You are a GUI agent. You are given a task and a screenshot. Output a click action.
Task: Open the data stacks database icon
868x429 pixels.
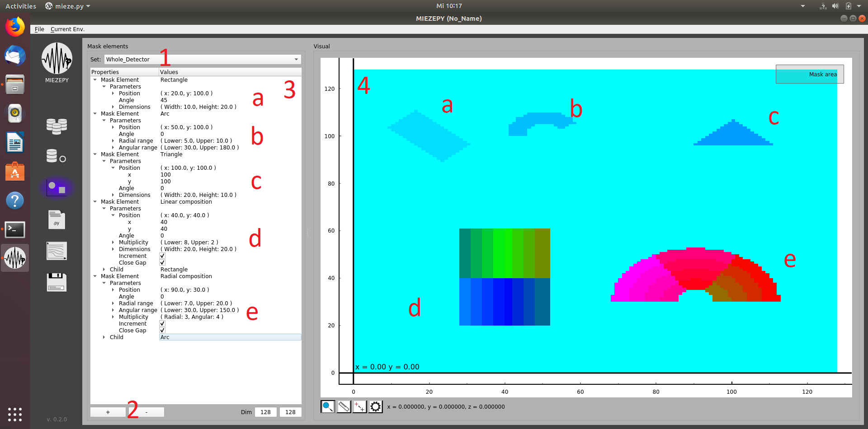[x=57, y=126]
